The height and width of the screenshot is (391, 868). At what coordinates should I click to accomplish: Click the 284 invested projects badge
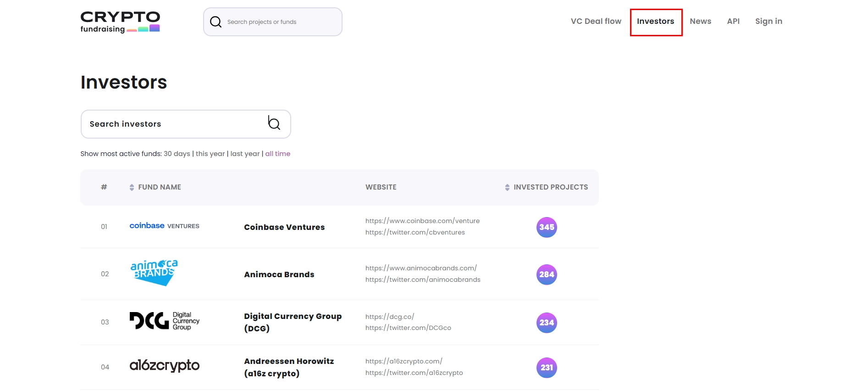pos(547,274)
